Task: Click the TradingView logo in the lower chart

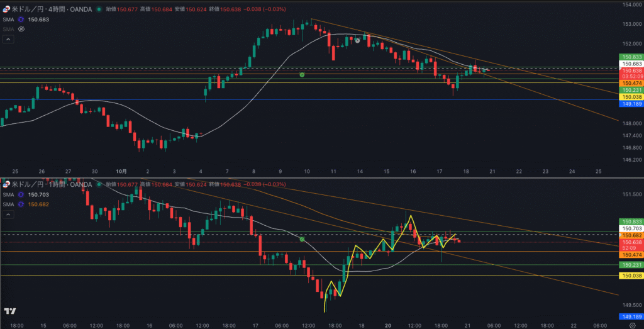Action: (x=9, y=311)
